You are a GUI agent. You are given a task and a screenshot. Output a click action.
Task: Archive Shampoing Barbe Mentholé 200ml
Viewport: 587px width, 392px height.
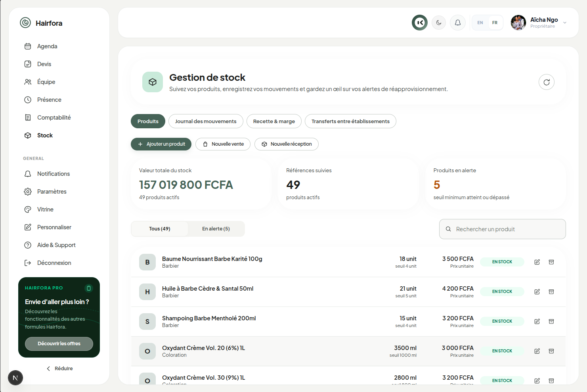click(551, 322)
